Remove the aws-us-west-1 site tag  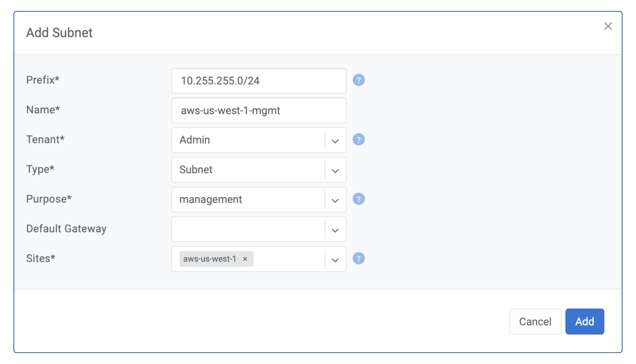click(x=245, y=259)
